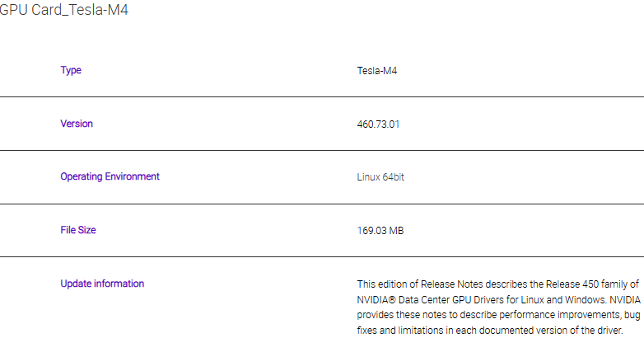Click the purple Version label
This screenshot has width=644, height=352.
pyautogui.click(x=77, y=124)
